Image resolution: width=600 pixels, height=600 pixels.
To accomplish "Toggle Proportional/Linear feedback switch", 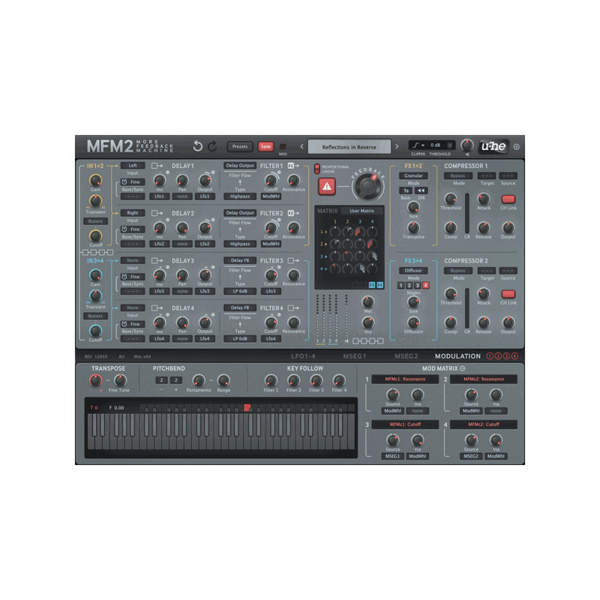I will coord(317,169).
